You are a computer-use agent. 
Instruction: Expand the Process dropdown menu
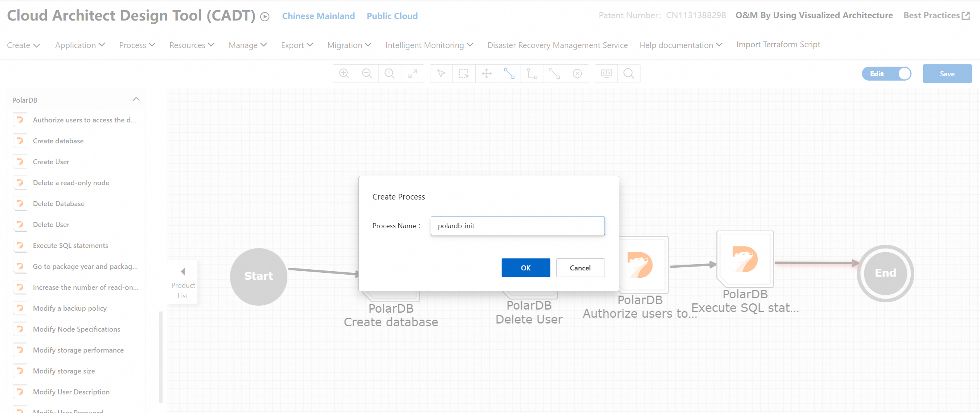[137, 45]
